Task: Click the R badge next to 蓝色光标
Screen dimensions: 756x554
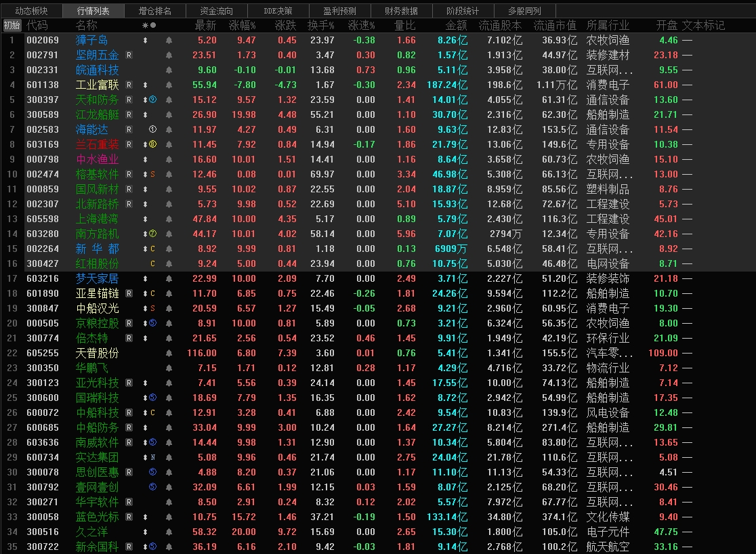Action: 129,516
